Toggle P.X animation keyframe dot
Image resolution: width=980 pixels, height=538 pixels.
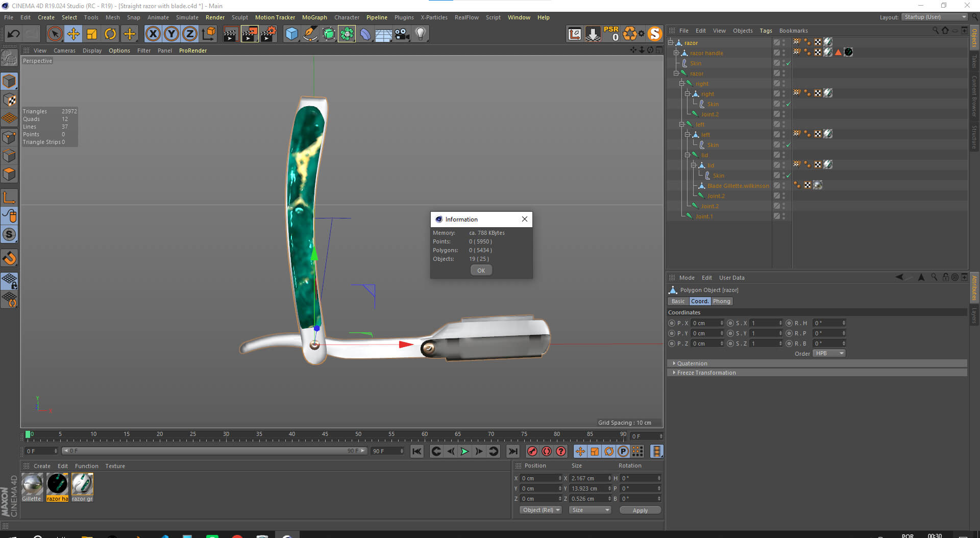pos(671,323)
